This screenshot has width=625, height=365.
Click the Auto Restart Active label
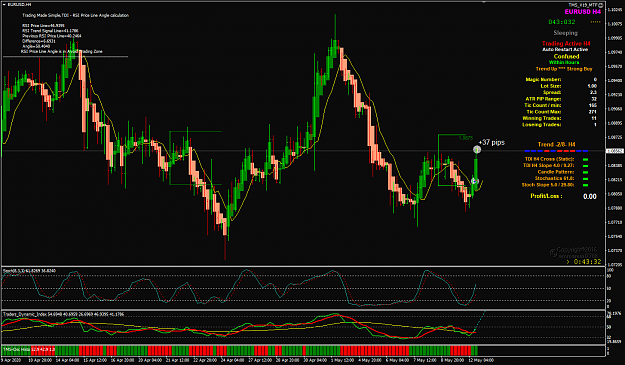pos(565,49)
